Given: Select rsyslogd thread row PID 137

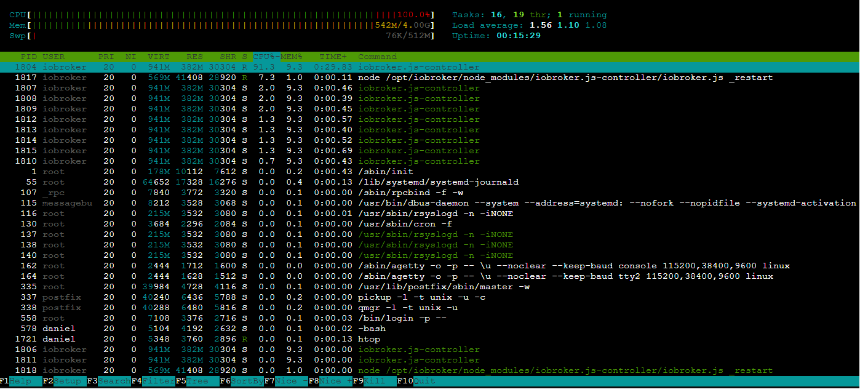Looking at the screenshot, I should pyautogui.click(x=429, y=234).
